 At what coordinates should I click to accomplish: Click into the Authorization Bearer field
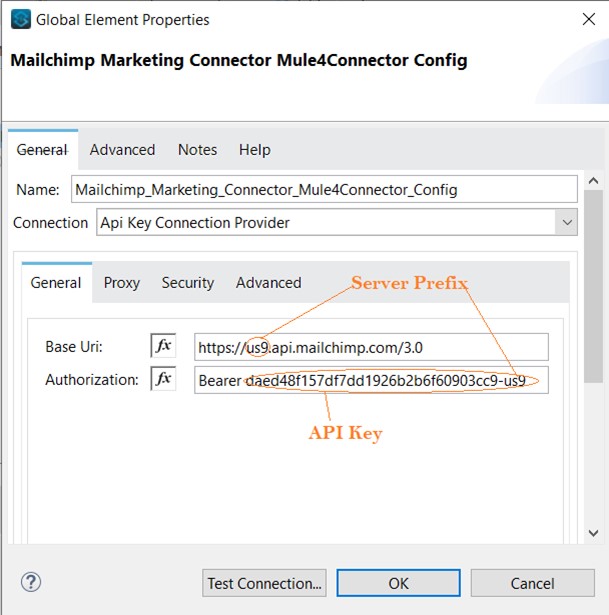tap(371, 380)
